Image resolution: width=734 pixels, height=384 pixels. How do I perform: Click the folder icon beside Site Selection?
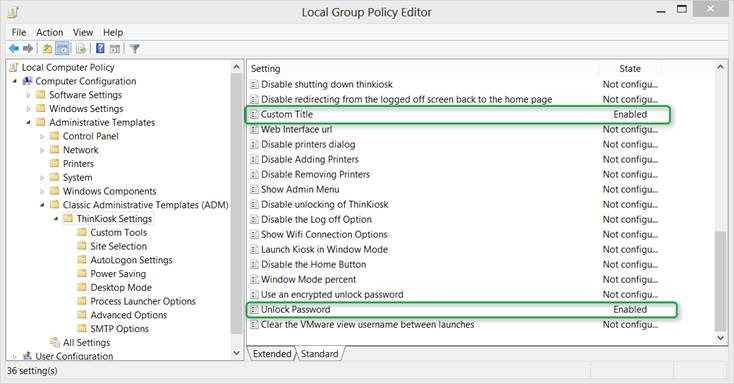point(82,246)
